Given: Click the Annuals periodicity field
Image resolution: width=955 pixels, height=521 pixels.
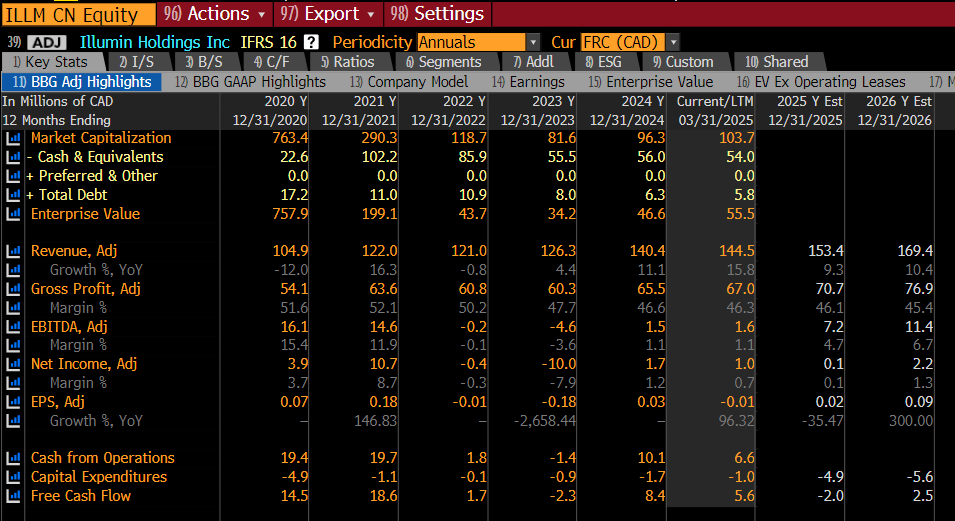Looking at the screenshot, I should click(x=471, y=42).
